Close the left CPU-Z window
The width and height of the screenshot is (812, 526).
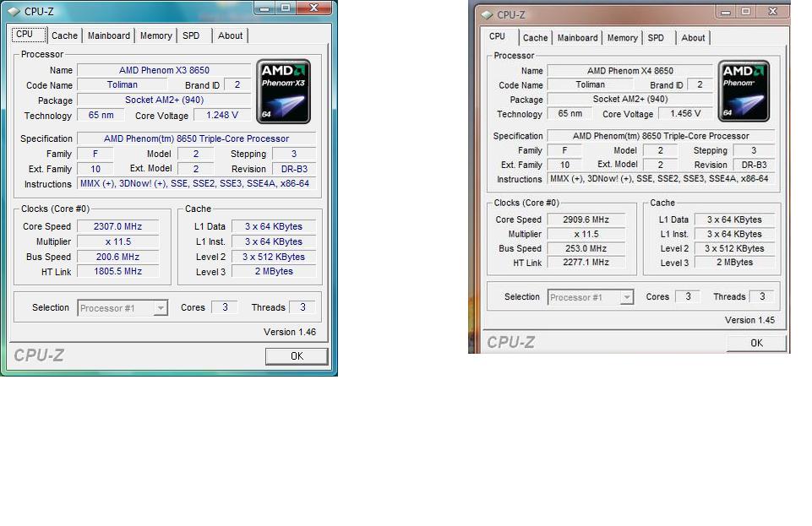313,8
